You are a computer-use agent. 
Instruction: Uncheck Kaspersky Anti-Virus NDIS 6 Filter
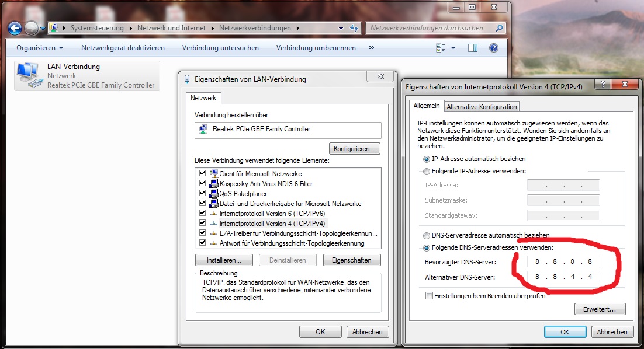(202, 183)
